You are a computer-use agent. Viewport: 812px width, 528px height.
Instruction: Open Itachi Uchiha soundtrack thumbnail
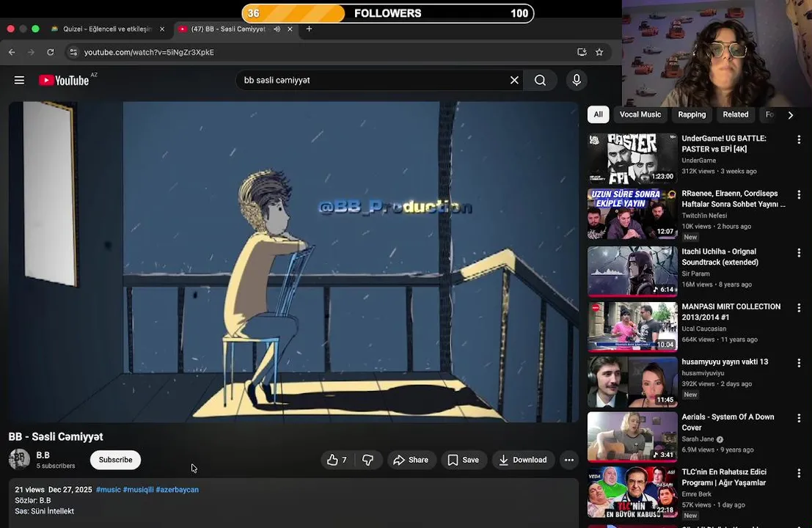632,272
